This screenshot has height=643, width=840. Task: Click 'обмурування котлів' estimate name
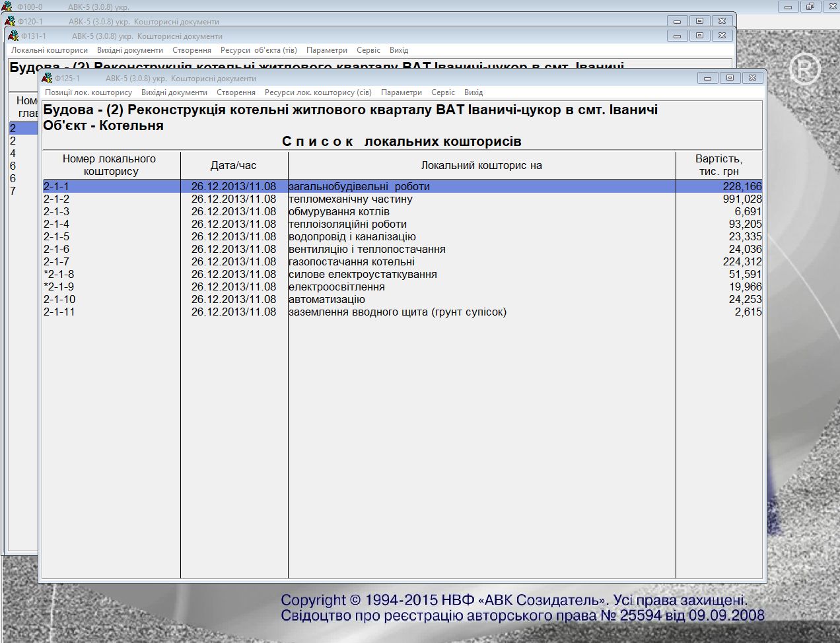[x=339, y=211]
